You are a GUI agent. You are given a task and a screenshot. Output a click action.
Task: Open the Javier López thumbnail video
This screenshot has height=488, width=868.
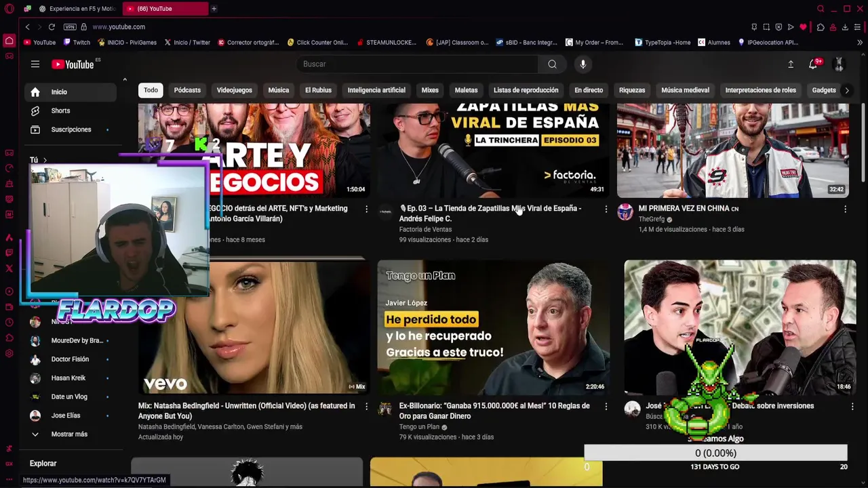click(494, 327)
